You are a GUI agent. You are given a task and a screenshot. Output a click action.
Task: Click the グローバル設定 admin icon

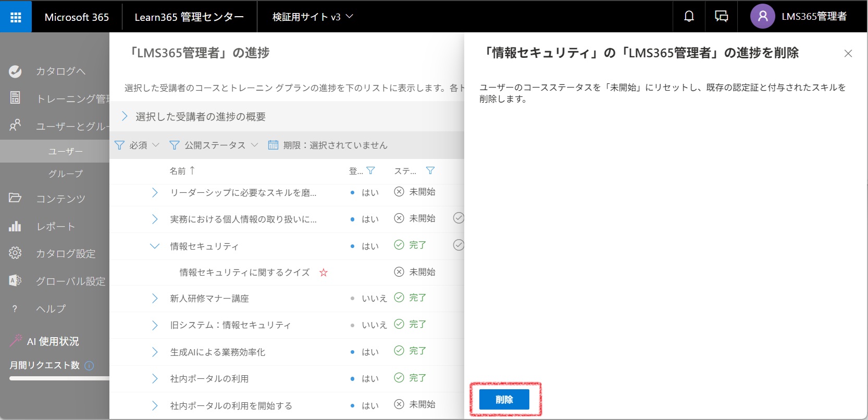click(x=15, y=280)
